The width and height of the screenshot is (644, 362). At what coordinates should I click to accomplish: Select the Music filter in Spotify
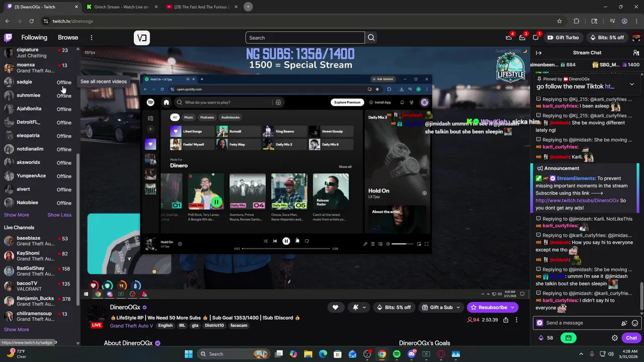point(188,117)
